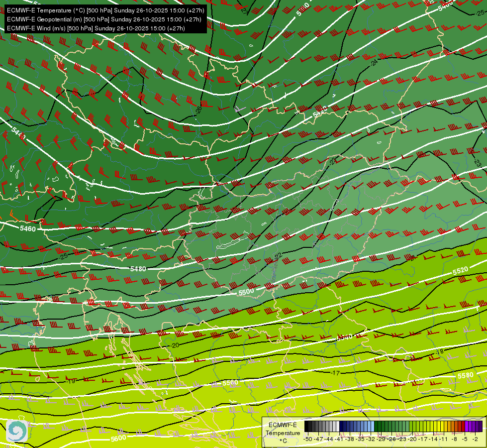Click the -5 tick label in the legend
The width and height of the screenshot is (487, 448).
[465, 439]
